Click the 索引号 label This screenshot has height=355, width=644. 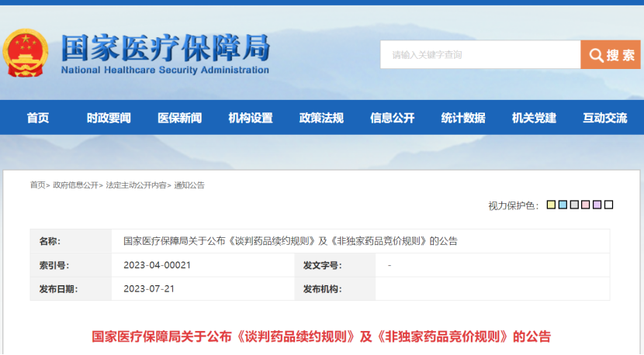pos(54,266)
